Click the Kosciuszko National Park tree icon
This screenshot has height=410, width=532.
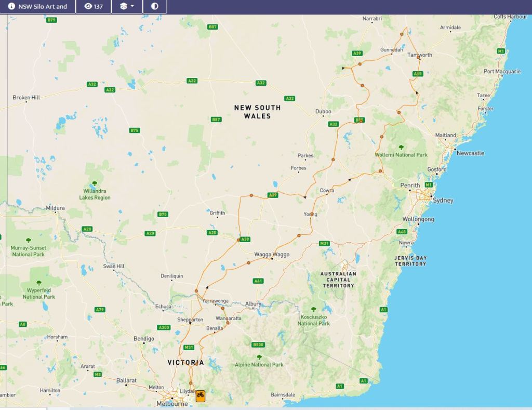click(313, 310)
